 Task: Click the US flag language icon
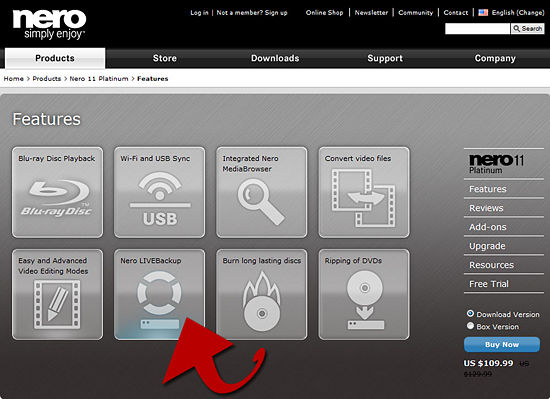point(483,13)
